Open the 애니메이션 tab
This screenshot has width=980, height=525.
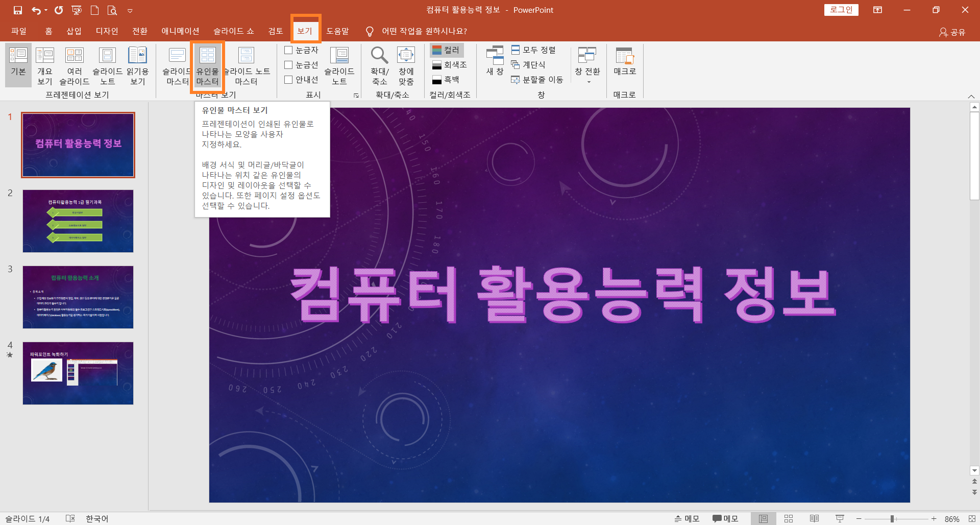click(x=180, y=31)
